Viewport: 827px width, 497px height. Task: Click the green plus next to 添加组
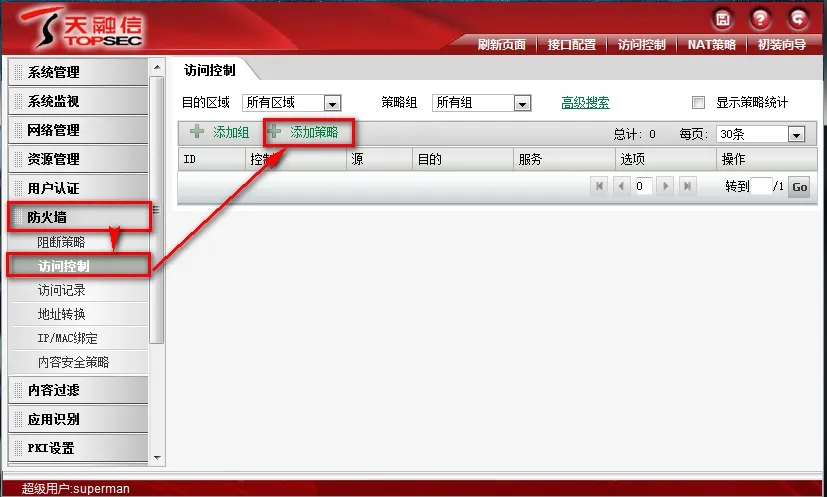[x=197, y=131]
